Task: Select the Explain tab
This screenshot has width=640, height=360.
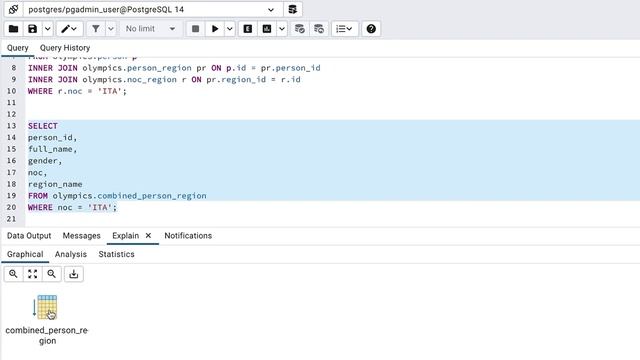Action: pos(125,236)
